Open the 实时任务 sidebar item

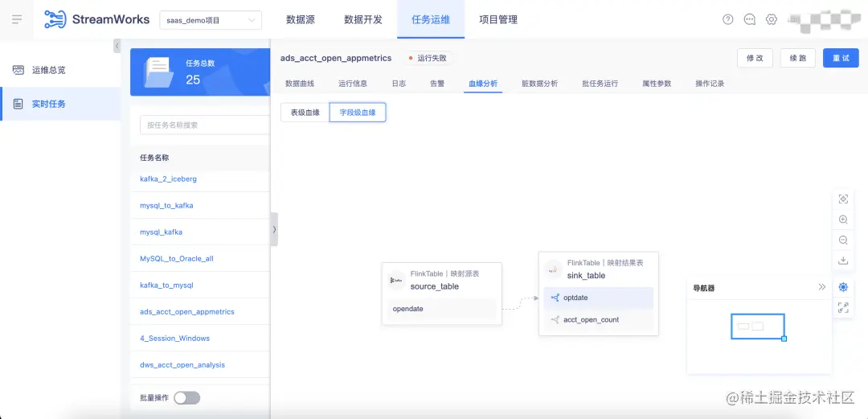click(60, 104)
